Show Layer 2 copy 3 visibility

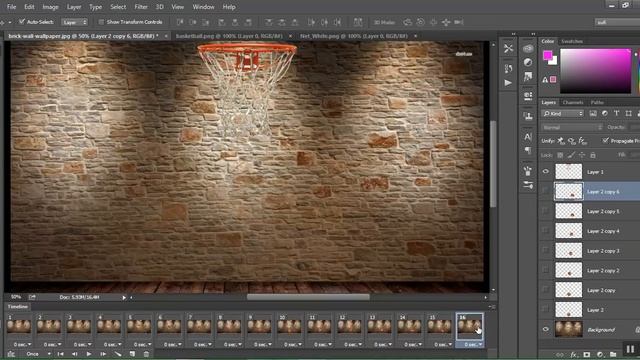click(546, 250)
